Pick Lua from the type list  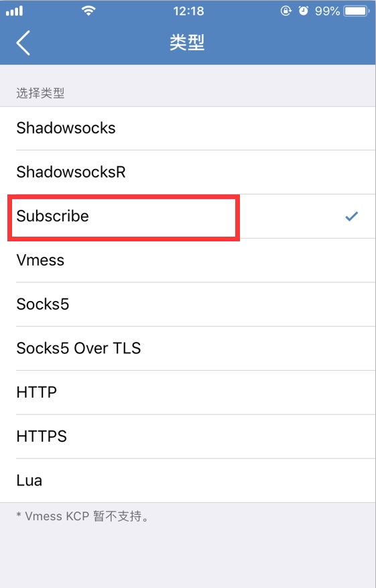coord(188,480)
